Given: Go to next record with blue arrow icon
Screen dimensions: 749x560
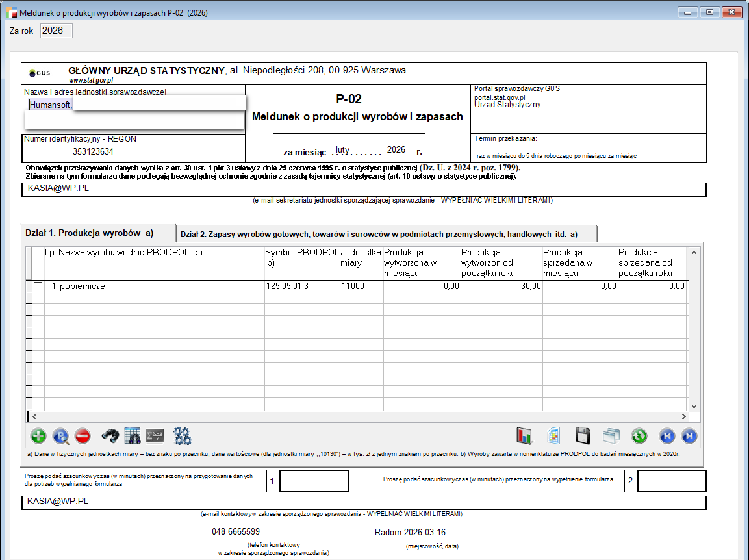Looking at the screenshot, I should coord(690,436).
